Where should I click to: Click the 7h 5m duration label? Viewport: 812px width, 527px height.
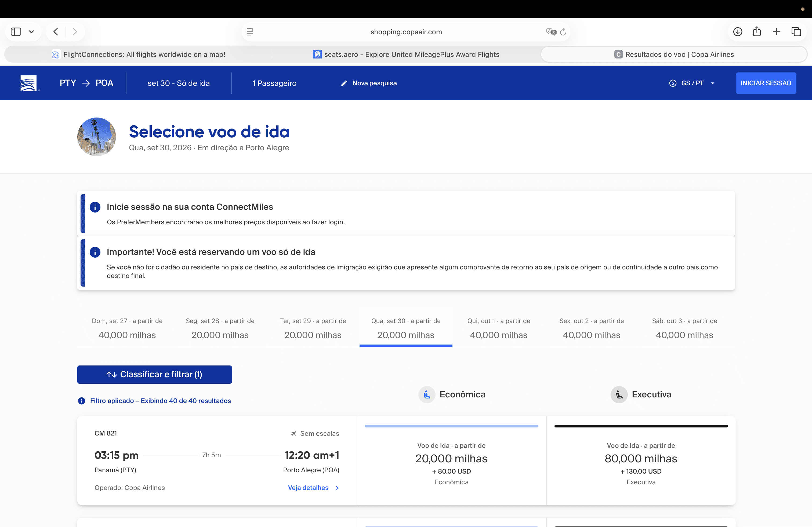[212, 455]
